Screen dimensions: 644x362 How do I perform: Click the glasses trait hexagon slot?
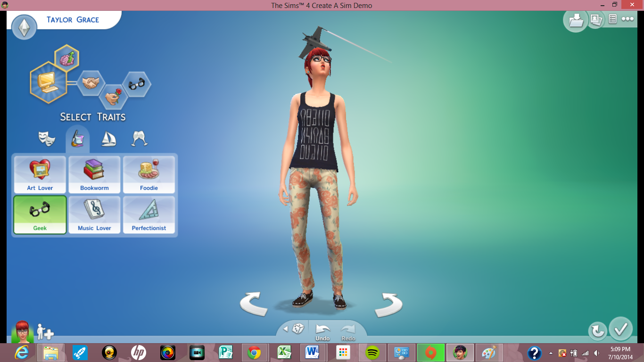point(136,84)
